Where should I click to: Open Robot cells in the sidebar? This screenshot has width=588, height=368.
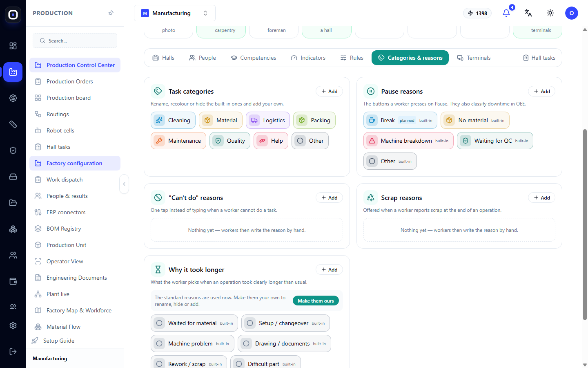pyautogui.click(x=75, y=130)
